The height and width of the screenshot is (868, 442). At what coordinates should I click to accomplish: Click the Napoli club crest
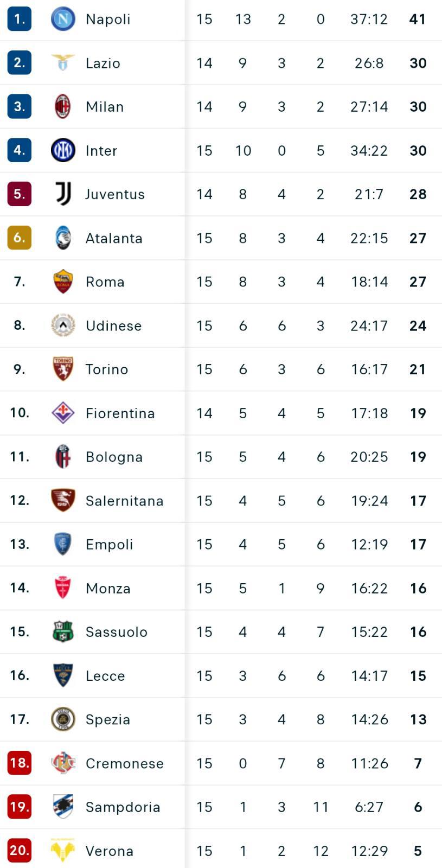tap(63, 19)
